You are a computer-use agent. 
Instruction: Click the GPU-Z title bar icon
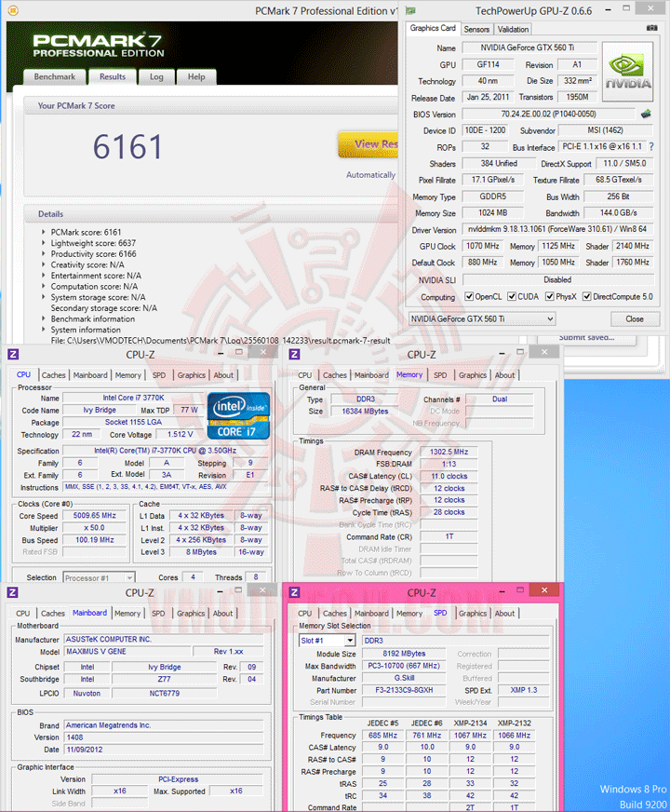click(x=410, y=10)
